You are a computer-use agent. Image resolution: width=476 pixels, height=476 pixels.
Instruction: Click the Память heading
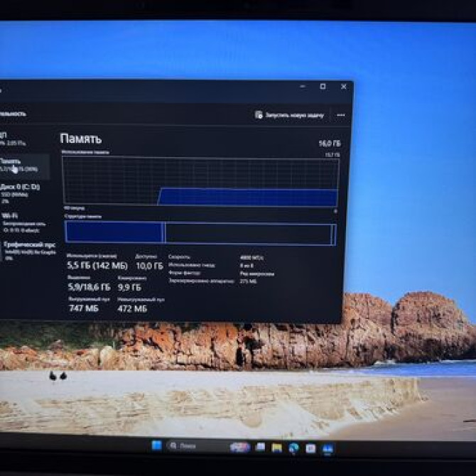81,139
